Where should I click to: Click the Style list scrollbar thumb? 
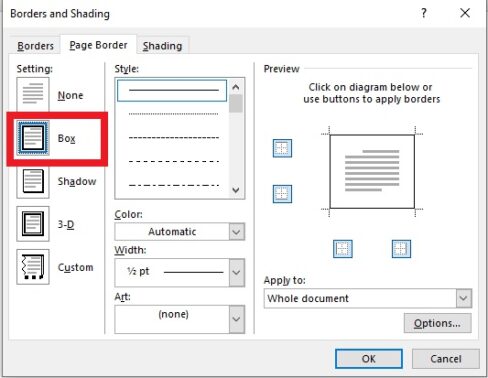pyautogui.click(x=236, y=104)
